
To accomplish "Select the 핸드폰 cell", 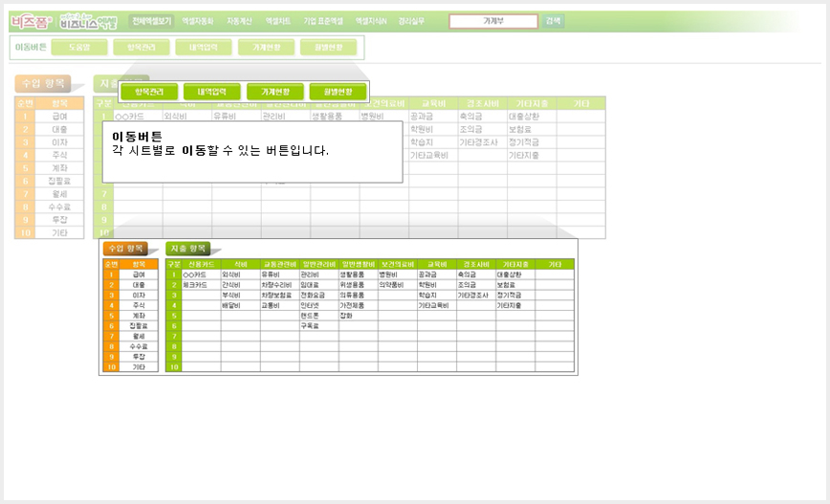I will 318,316.
